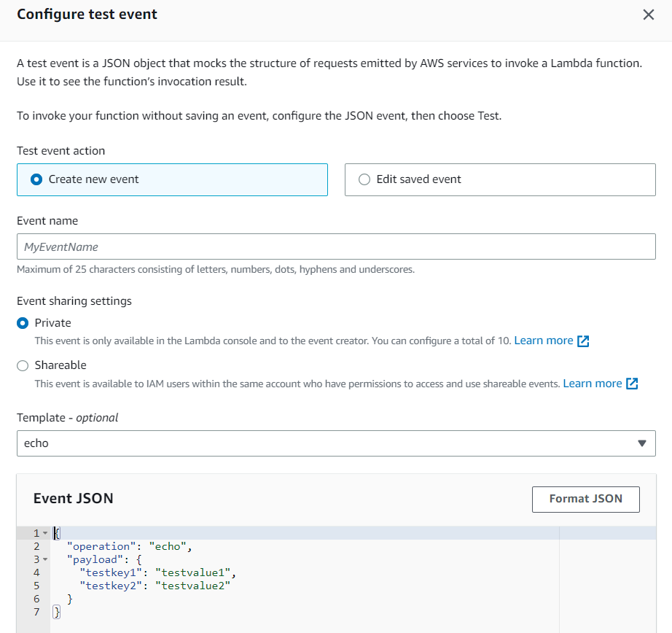Click the "echo" value in JSON editor
The width and height of the screenshot is (672, 633).
click(x=168, y=546)
